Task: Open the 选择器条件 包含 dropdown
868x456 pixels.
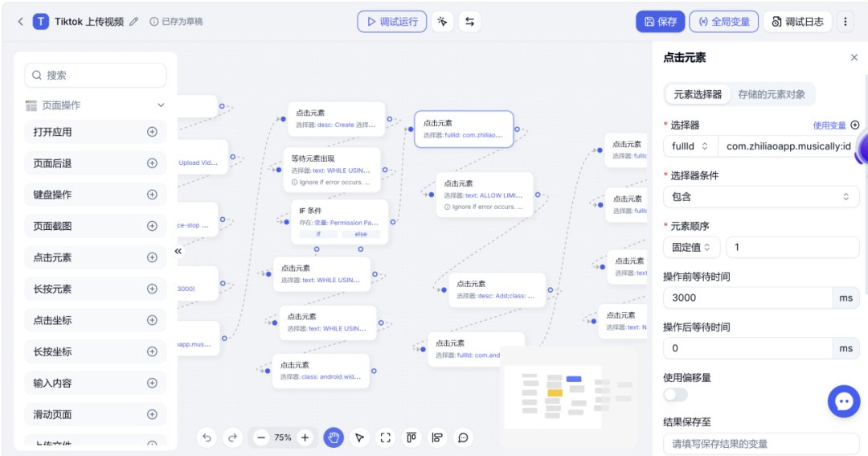Action: (761, 197)
